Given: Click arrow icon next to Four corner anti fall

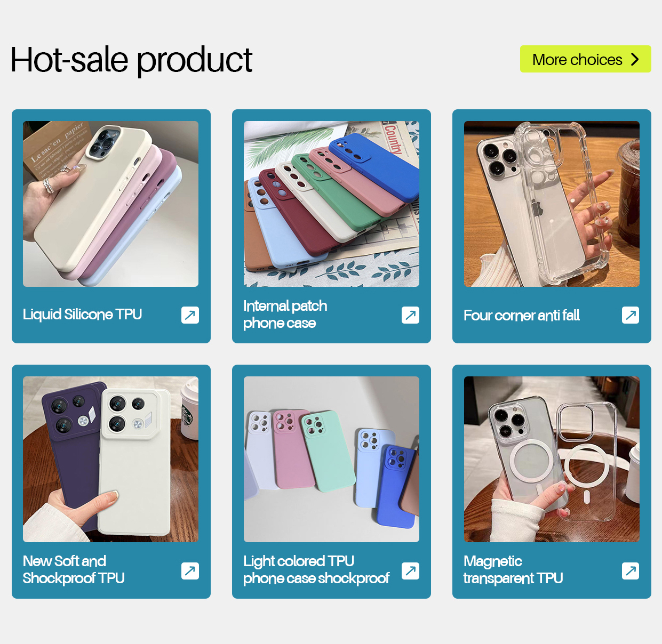Looking at the screenshot, I should click(x=631, y=315).
